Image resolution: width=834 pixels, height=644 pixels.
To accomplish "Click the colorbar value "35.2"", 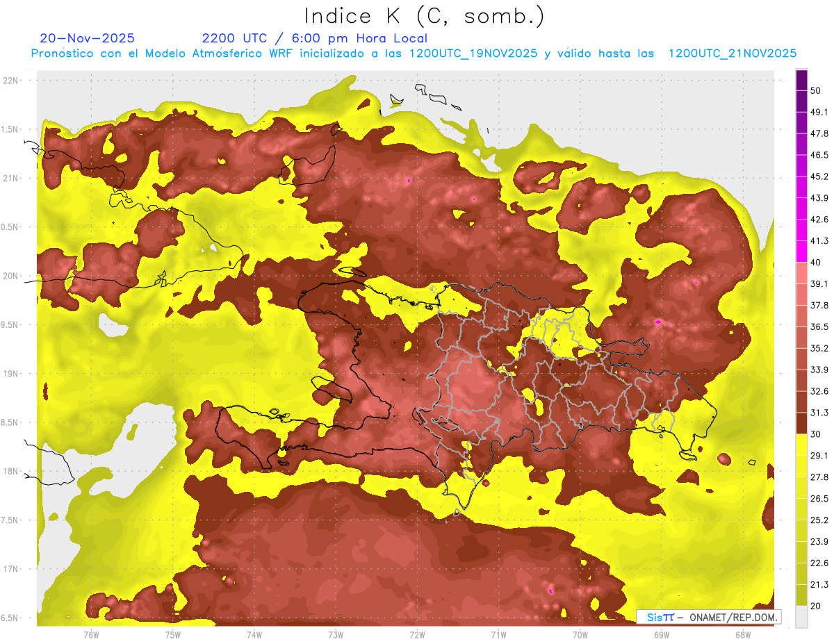I will pos(819,348).
